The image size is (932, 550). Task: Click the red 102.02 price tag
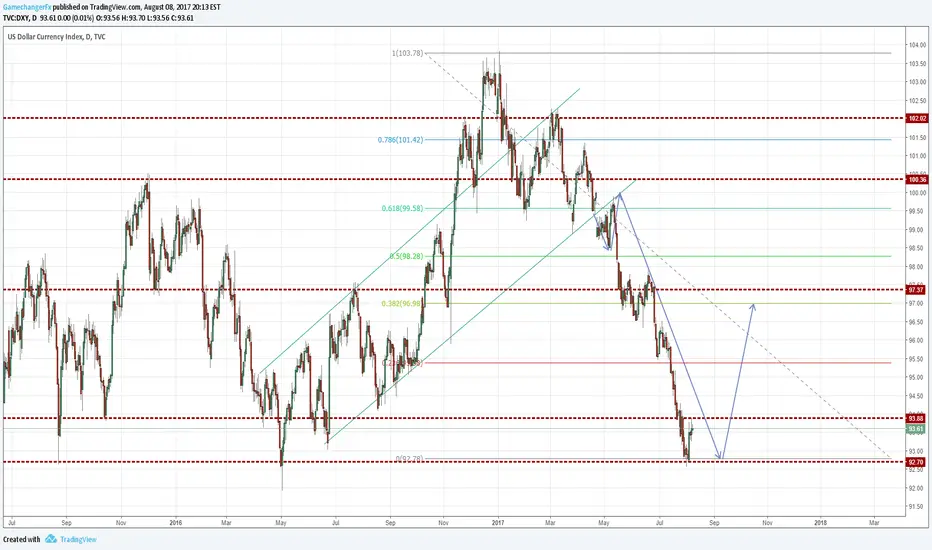pyautogui.click(x=917, y=118)
